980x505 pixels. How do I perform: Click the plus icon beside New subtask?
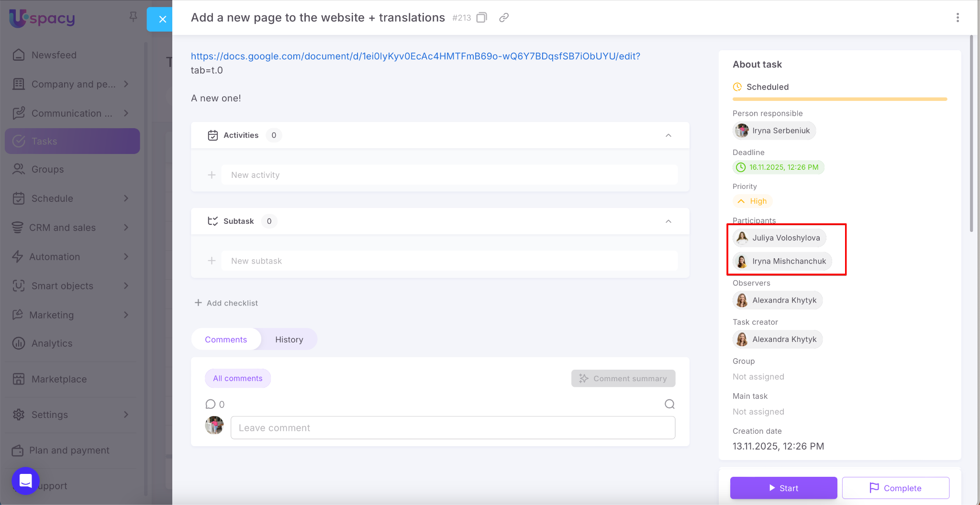[x=212, y=261]
